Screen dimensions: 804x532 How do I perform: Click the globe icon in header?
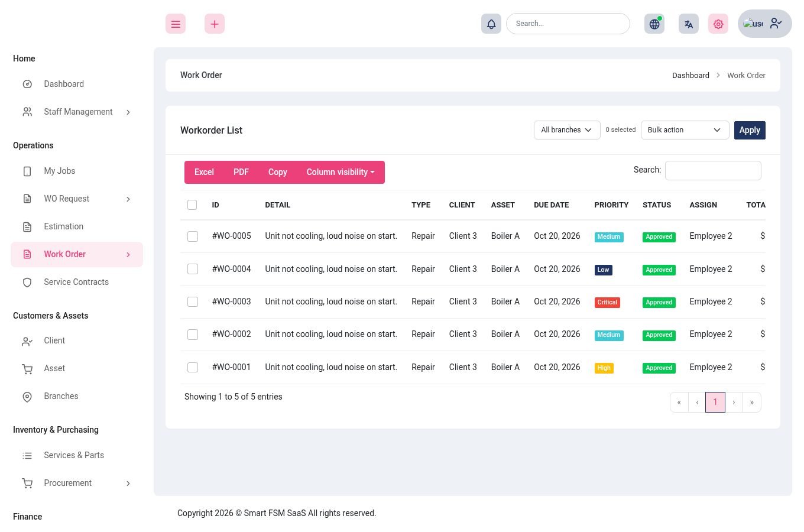pos(654,24)
